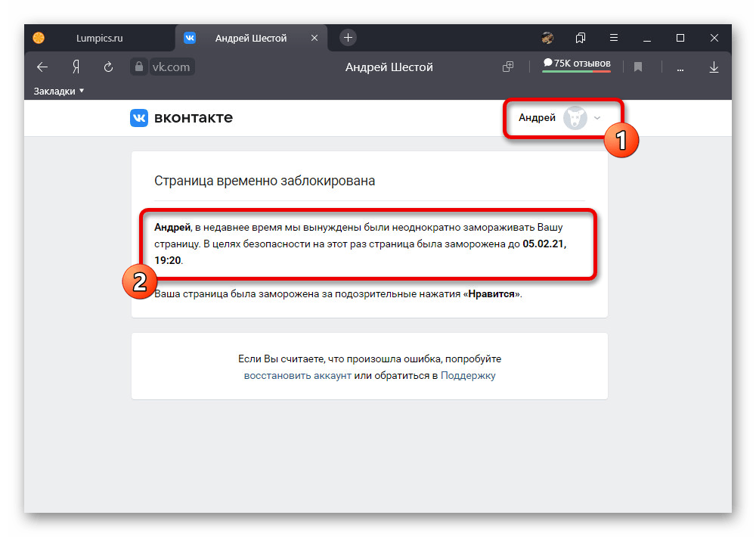
Task: Open Yandex home via the Я icon
Action: pos(76,67)
